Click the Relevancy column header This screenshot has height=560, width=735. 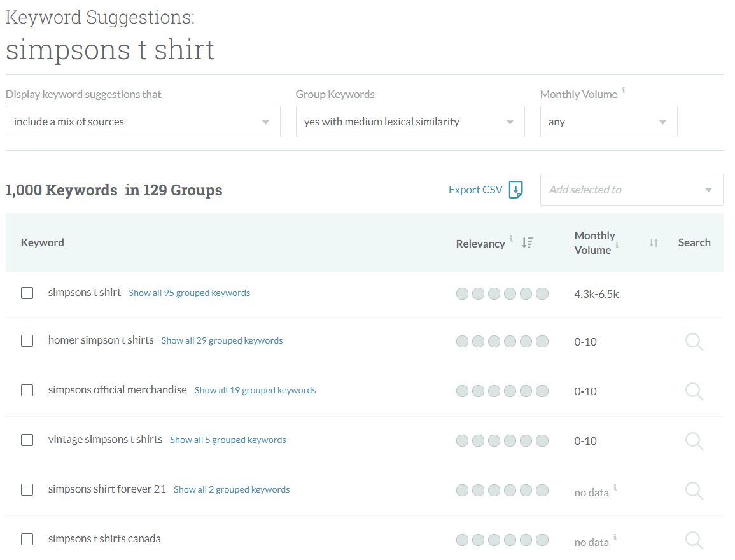pyautogui.click(x=480, y=244)
